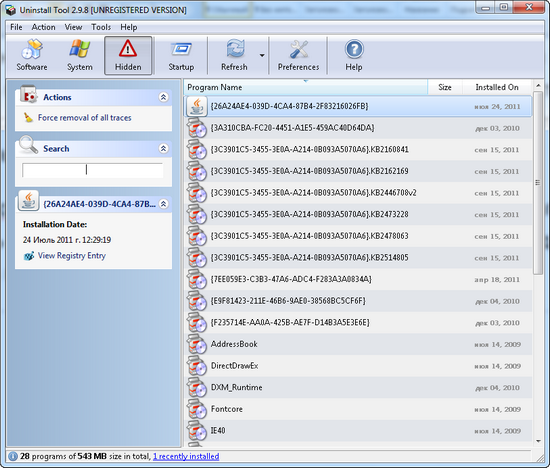Viewport: 550px width, 468px height.
Task: Open the Startup manager
Action: click(x=181, y=55)
